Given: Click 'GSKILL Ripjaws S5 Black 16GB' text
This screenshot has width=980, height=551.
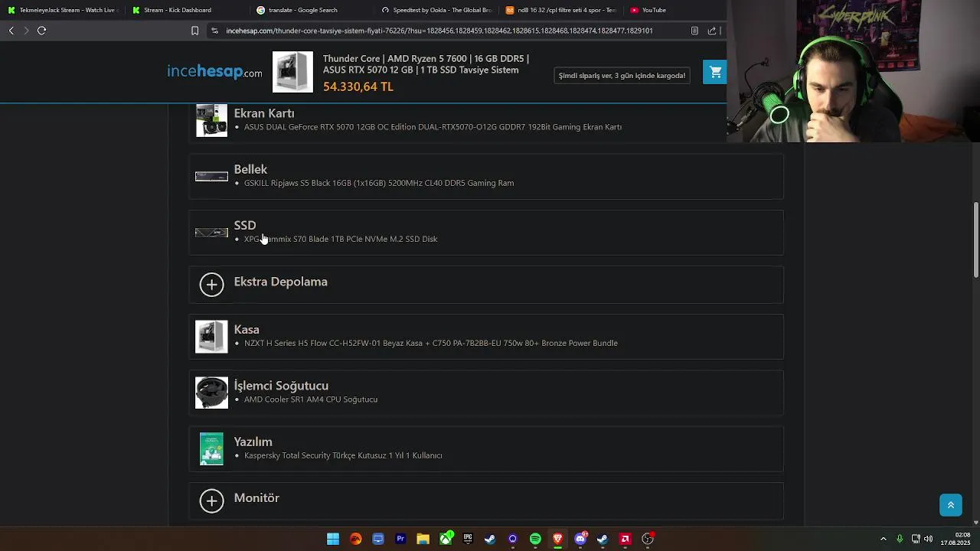Looking at the screenshot, I should [379, 183].
